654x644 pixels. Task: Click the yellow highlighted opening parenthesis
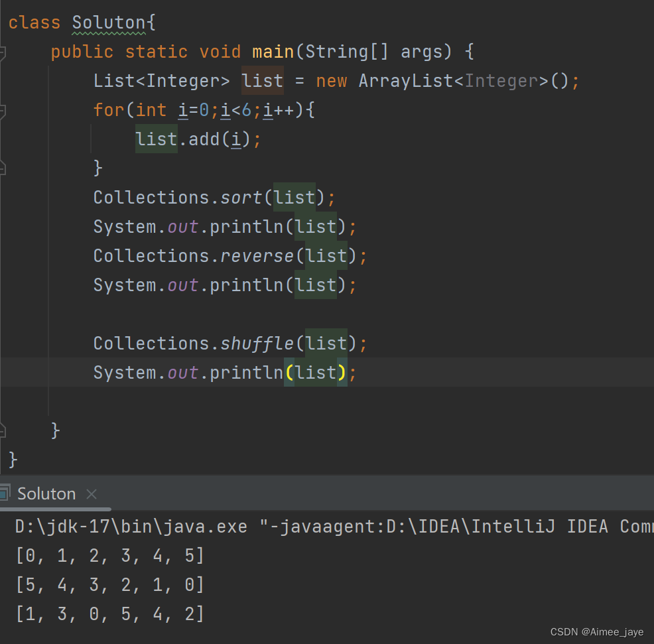coord(289,373)
